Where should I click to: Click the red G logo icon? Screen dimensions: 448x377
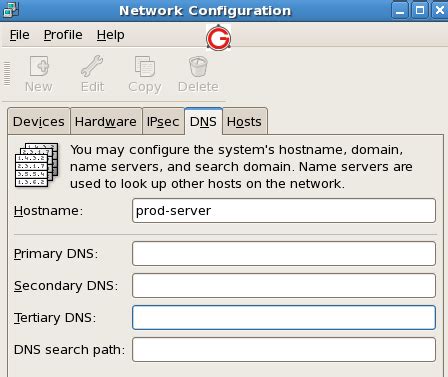click(x=218, y=38)
